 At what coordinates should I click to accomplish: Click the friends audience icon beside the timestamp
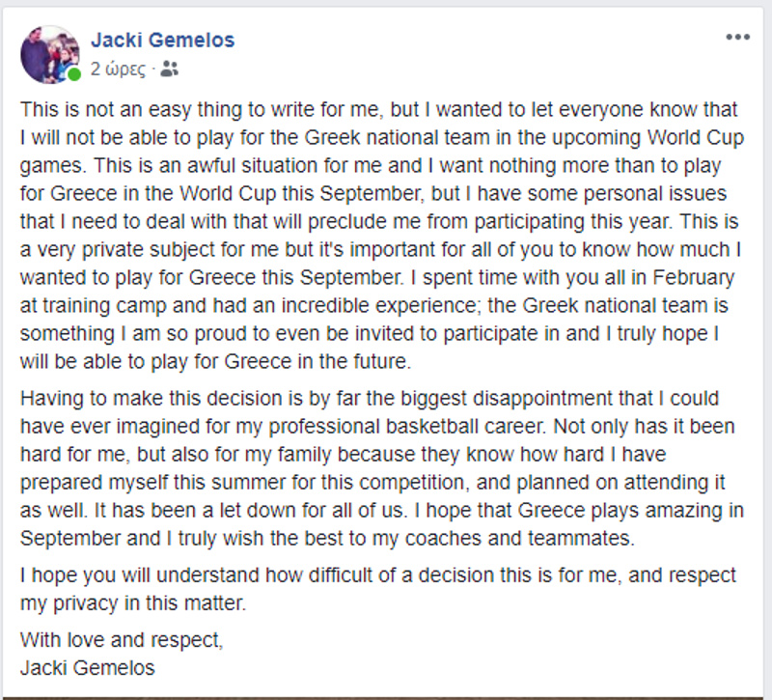(170, 69)
